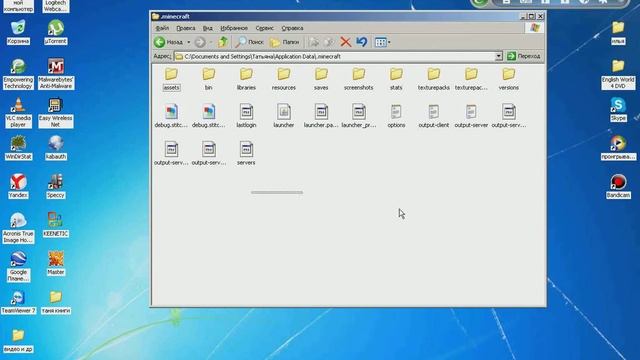Open the stats folder
Screen dimensions: 640x360
coord(396,79)
